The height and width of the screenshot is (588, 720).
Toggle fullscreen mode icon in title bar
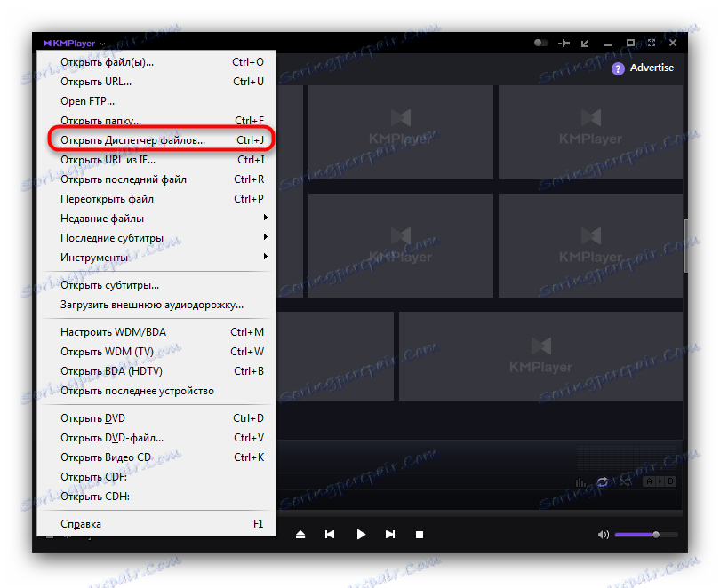tap(652, 42)
